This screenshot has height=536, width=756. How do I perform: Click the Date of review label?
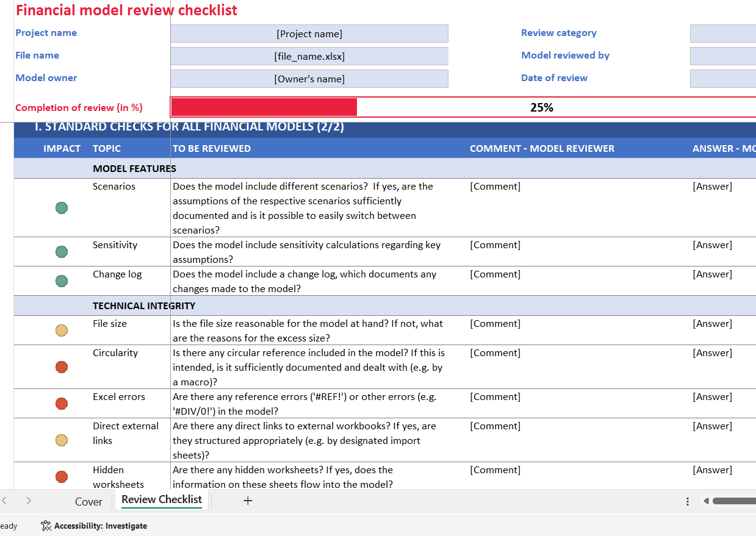pos(554,78)
